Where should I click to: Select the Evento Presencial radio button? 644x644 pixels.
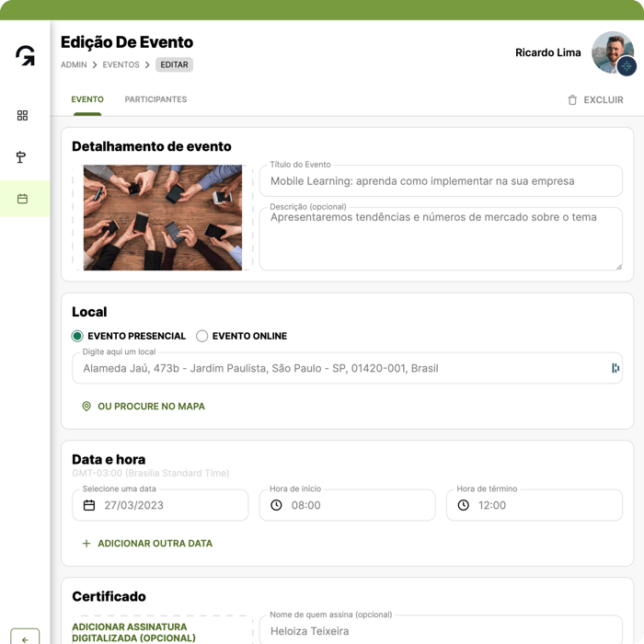[x=77, y=336]
